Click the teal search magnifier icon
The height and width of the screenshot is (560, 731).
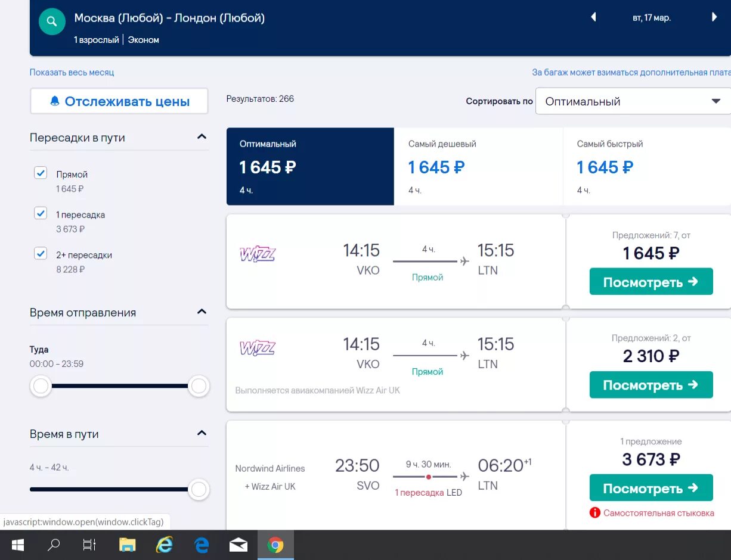(52, 22)
